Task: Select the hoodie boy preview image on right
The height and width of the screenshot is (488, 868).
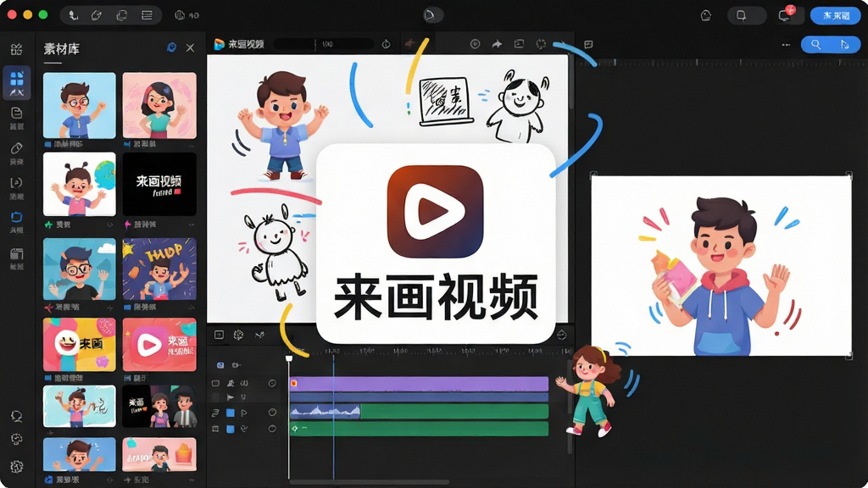Action: pos(721,265)
